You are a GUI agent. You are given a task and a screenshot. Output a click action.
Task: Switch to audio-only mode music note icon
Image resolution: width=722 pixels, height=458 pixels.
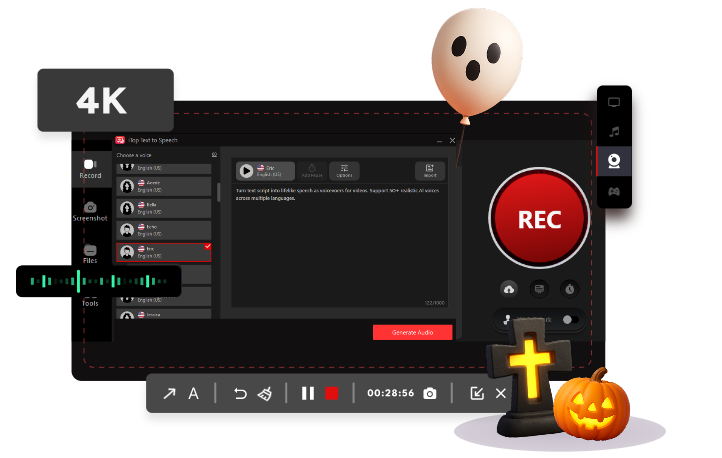614,132
